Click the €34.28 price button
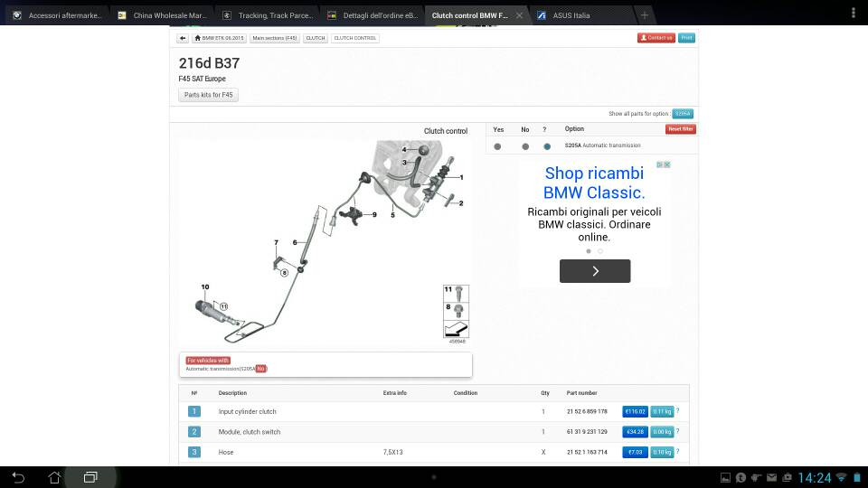 coord(635,432)
